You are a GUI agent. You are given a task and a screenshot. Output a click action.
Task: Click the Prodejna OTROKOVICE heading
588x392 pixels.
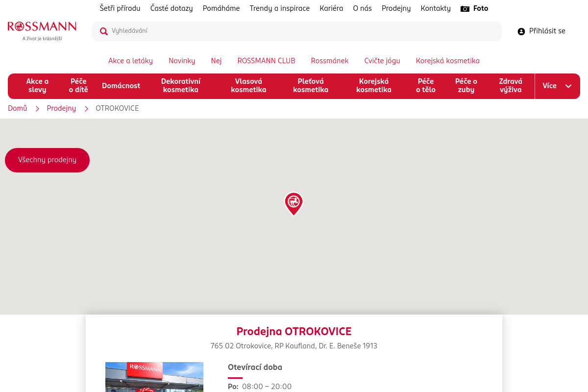294,332
